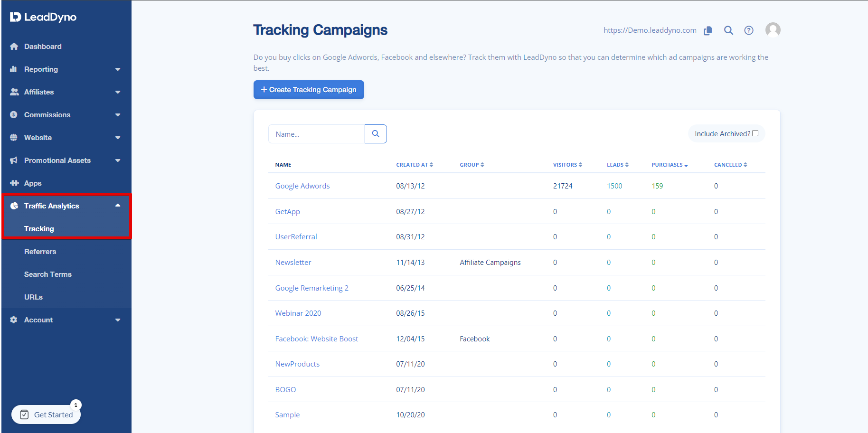Click the Account gear icon
This screenshot has width=868, height=433.
(x=14, y=320)
